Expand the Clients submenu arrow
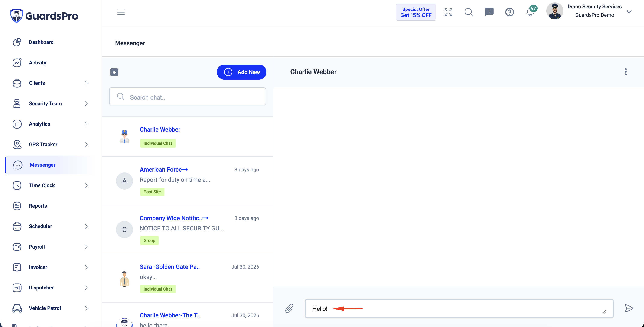The height and width of the screenshot is (327, 644). click(86, 83)
